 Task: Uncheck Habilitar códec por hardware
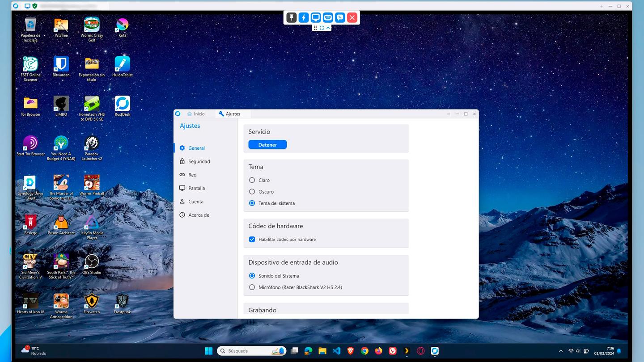pyautogui.click(x=252, y=240)
